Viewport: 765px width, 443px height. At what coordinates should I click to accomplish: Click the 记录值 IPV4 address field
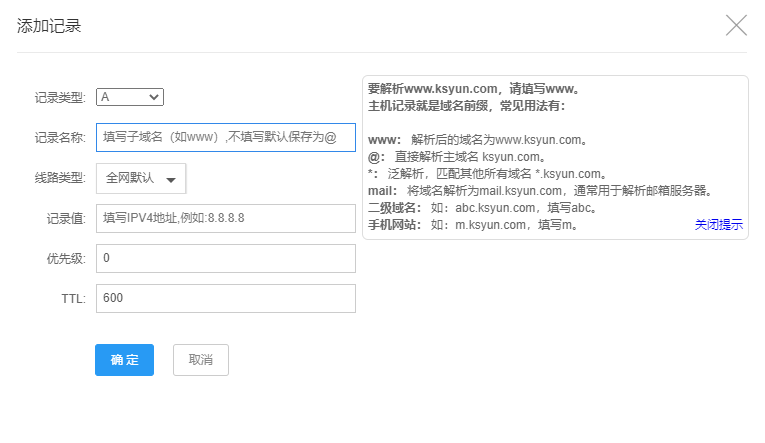[x=226, y=219]
